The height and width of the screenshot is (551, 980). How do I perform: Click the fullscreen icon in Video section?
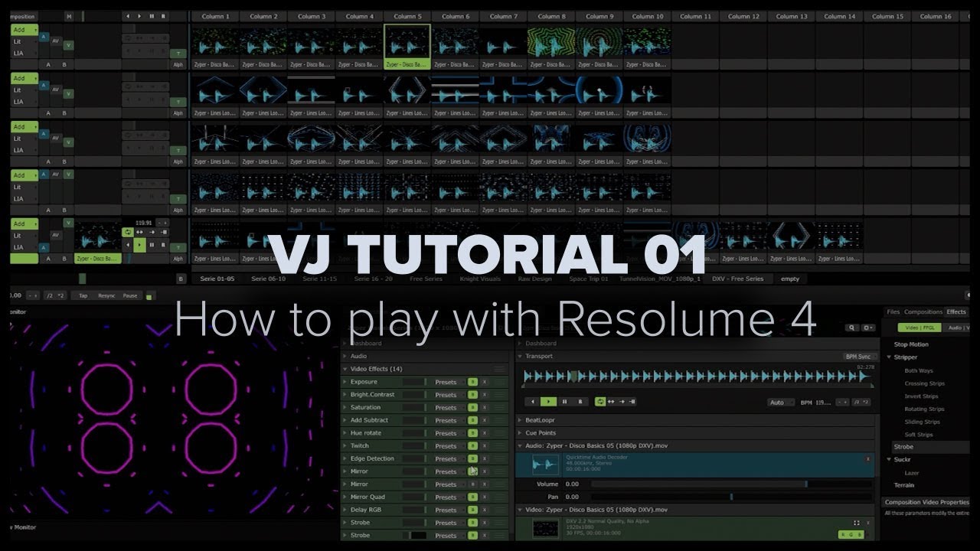pos(857,523)
